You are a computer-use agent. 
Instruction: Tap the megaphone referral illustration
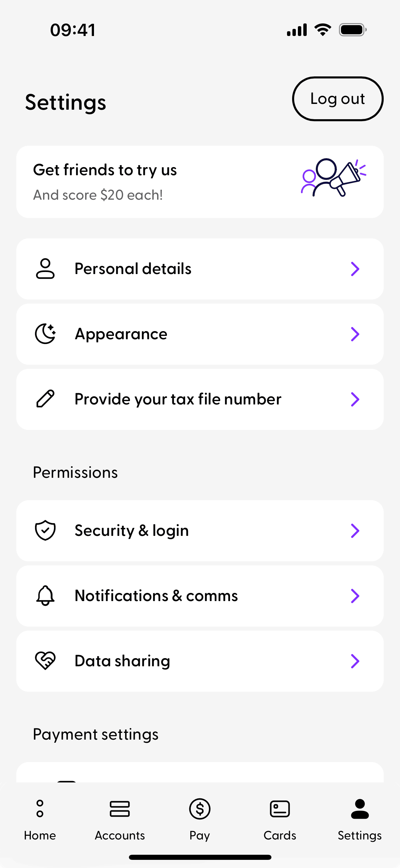[x=334, y=177]
